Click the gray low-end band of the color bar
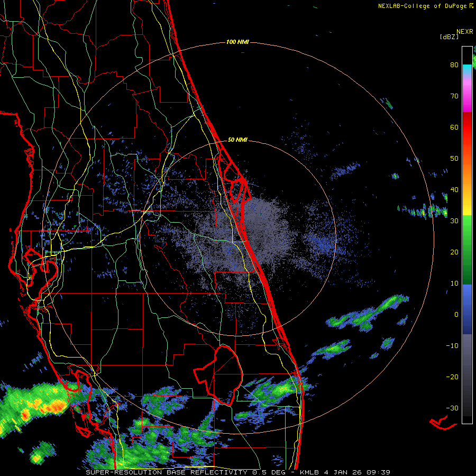The height and width of the screenshot is (476, 476). coord(467,375)
